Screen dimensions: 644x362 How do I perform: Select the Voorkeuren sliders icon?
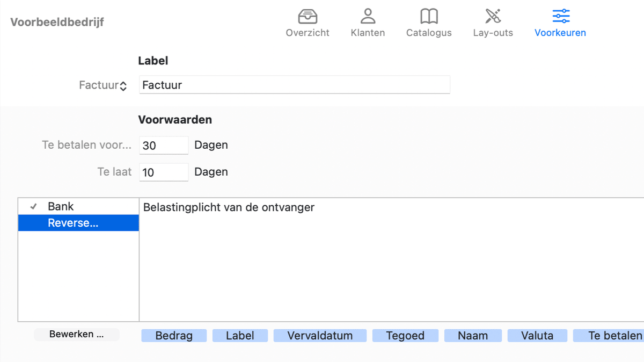click(560, 16)
